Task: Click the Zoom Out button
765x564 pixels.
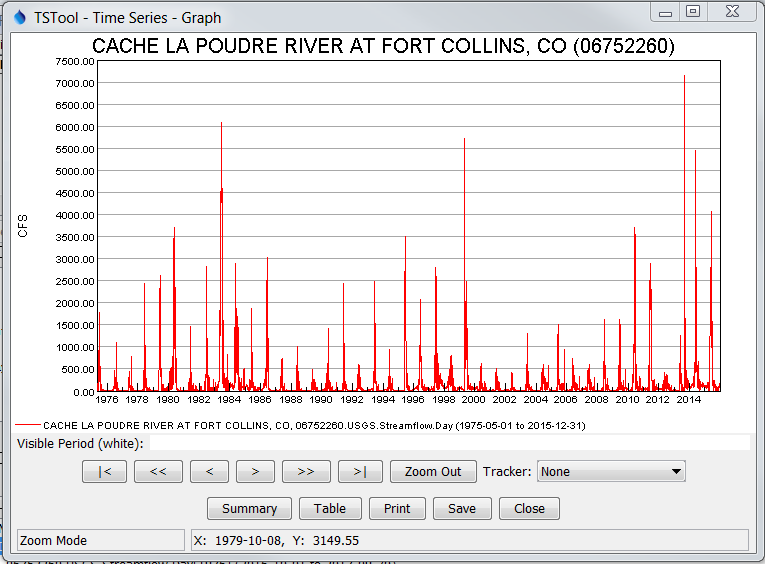Action: tap(433, 472)
